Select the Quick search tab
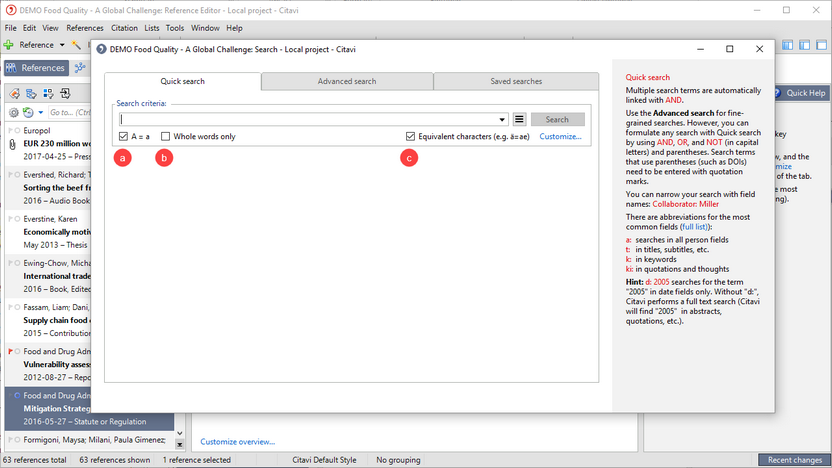The width and height of the screenshot is (832, 468). [183, 82]
